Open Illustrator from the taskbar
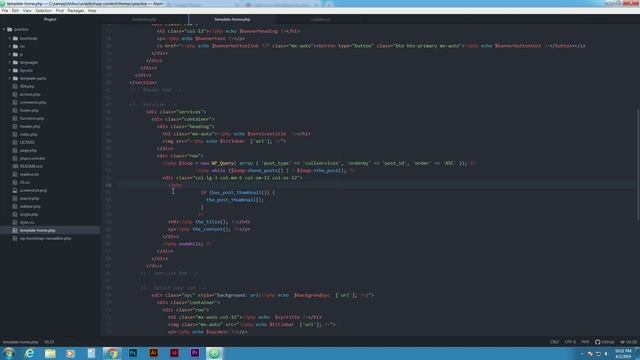Viewport: 640px width, 360px height. click(x=153, y=353)
